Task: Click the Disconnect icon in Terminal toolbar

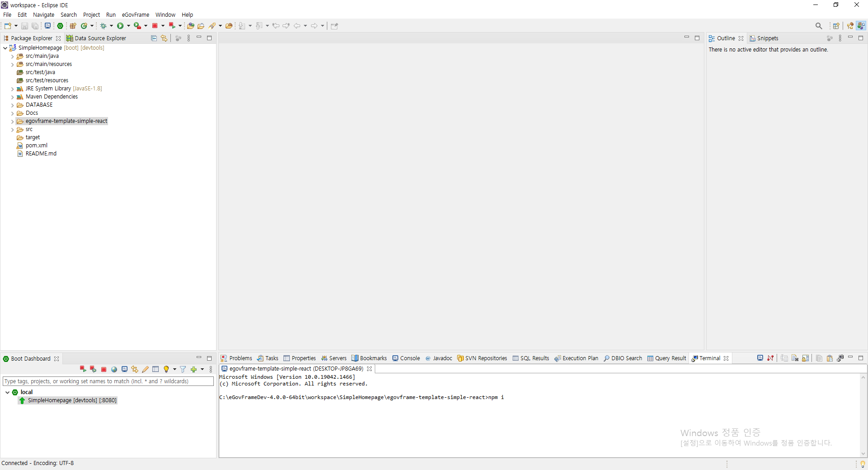Action: click(x=770, y=358)
